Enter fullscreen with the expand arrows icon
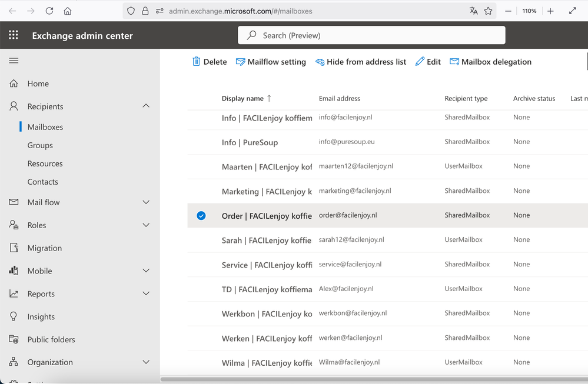 (572, 11)
